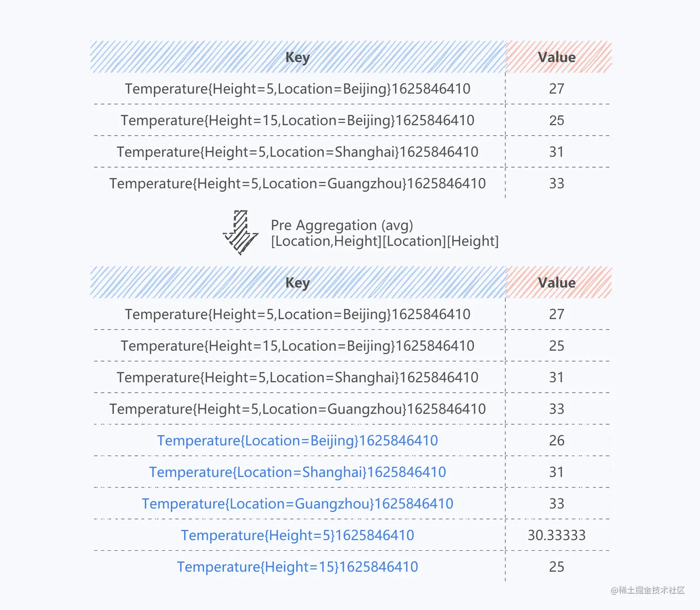Select the value cell showing 26
The width and height of the screenshot is (700, 610).
click(x=556, y=440)
